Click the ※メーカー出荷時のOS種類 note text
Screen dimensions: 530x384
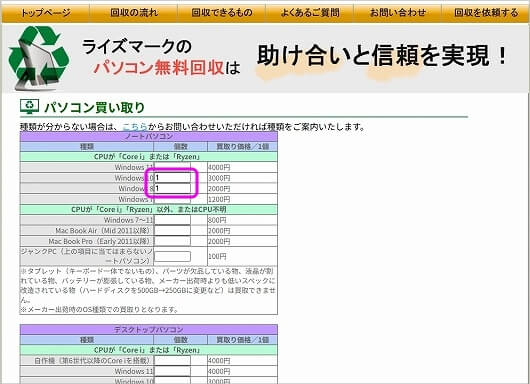pos(99,309)
